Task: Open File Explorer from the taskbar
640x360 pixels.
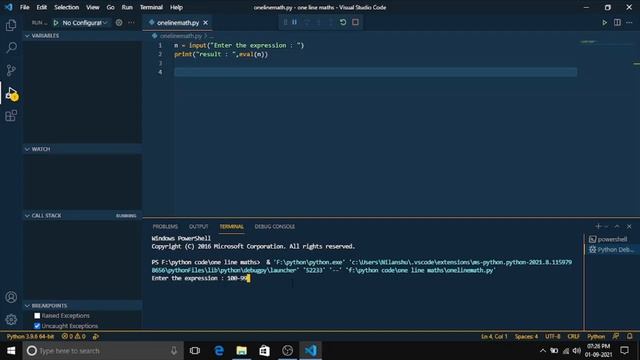Action: 241,351
